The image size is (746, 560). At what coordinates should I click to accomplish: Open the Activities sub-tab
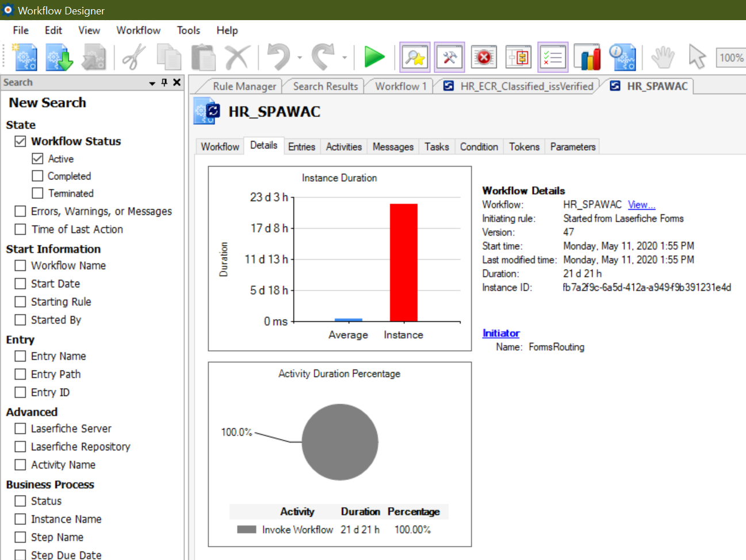tap(344, 147)
